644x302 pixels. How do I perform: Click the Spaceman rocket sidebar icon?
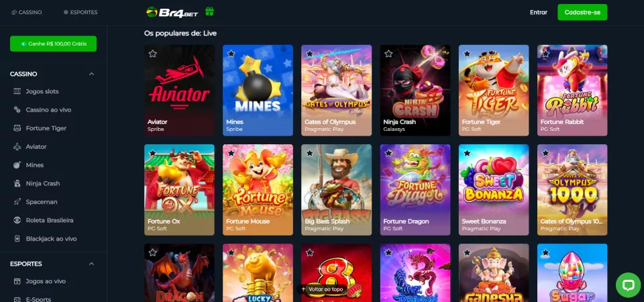(17, 202)
